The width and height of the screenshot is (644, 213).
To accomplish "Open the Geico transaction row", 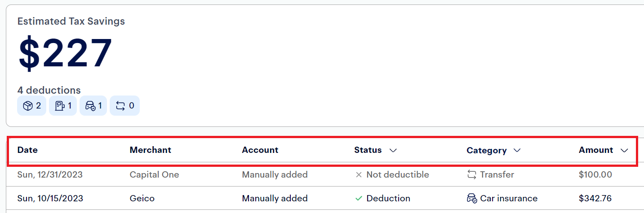I will 325,198.
